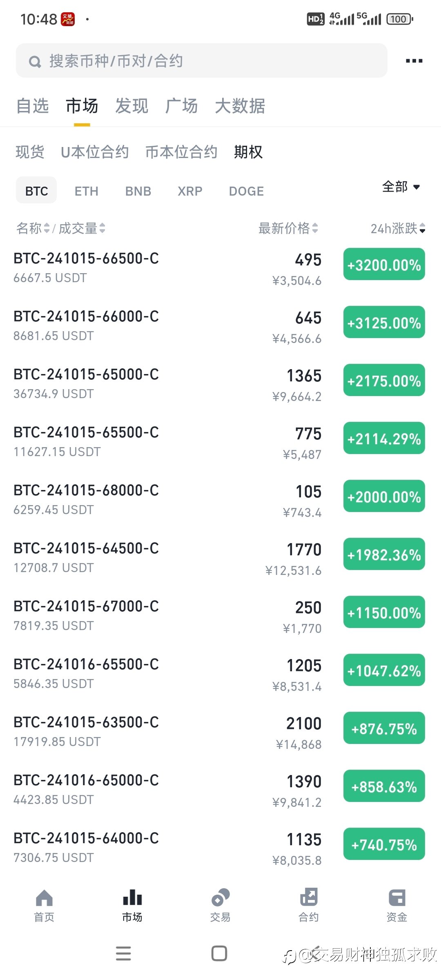The height and width of the screenshot is (980, 441).
Task: Switch to the U本位合约 tab
Action: click(95, 152)
